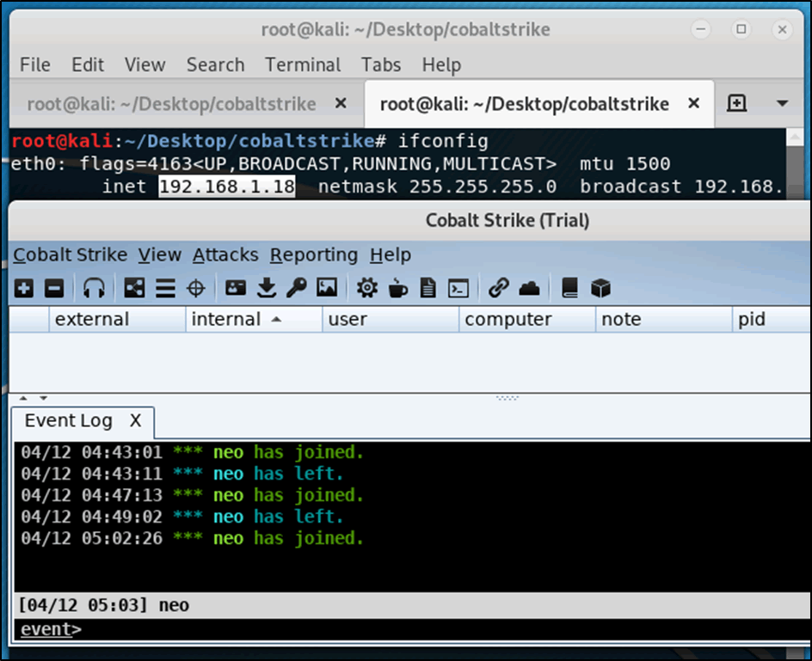The width and height of the screenshot is (812, 661).
Task: Open the terminal window's Help menu
Action: pos(441,64)
